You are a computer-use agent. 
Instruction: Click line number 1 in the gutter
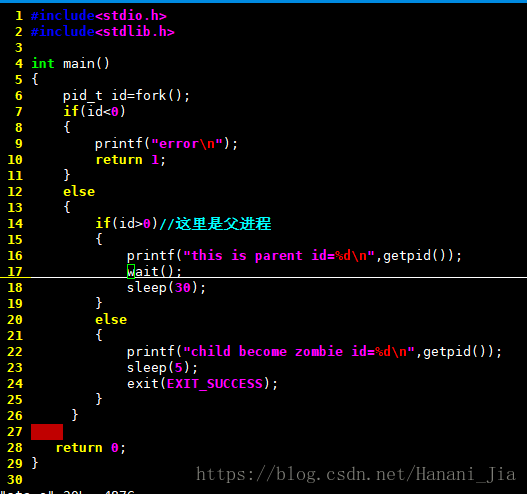pyautogui.click(x=19, y=15)
